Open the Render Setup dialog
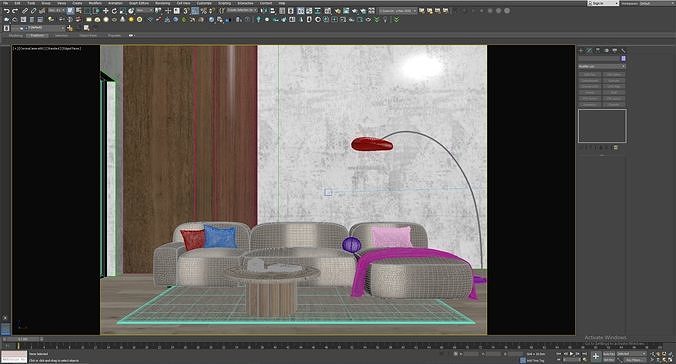676x364 pixels. pyautogui.click(x=338, y=11)
